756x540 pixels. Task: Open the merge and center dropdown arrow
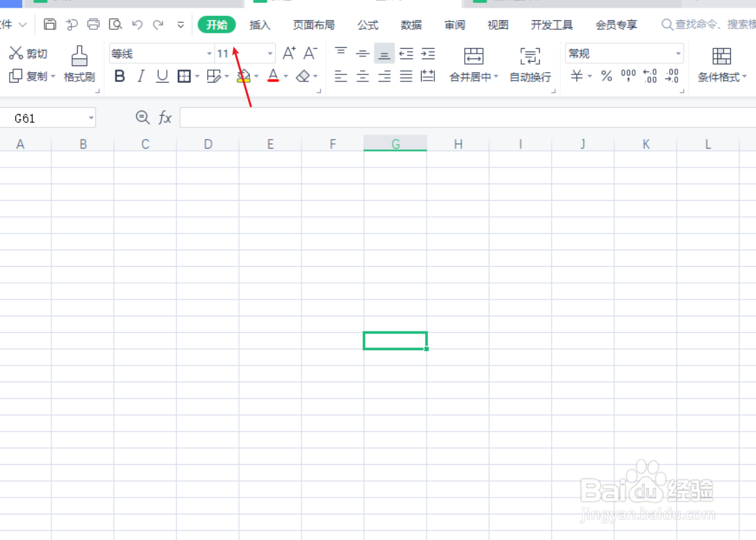(x=495, y=76)
